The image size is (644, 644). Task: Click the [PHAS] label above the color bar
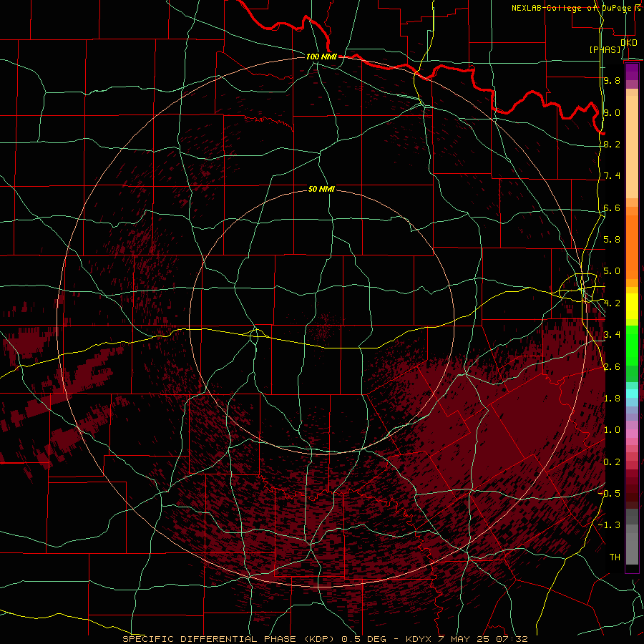point(605,49)
